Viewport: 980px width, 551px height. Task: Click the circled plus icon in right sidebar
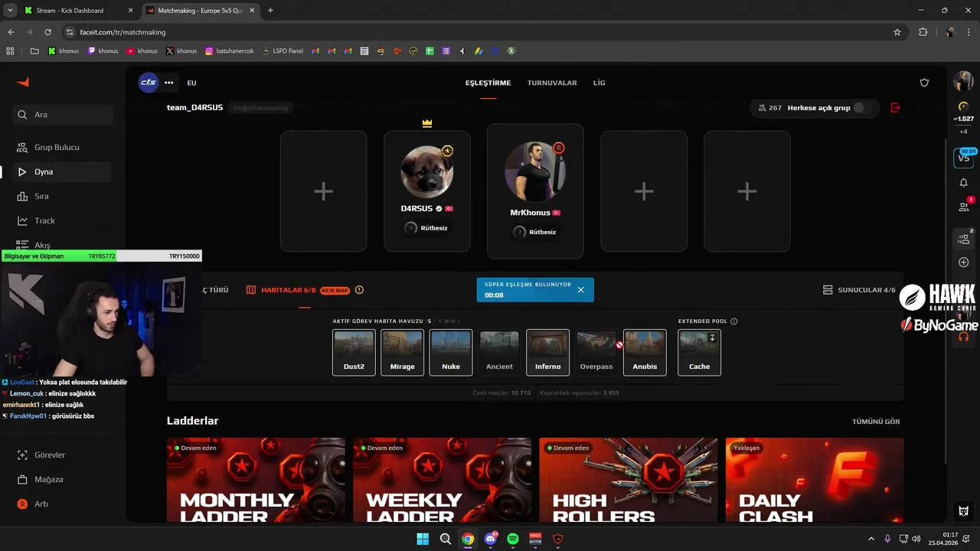pyautogui.click(x=964, y=262)
